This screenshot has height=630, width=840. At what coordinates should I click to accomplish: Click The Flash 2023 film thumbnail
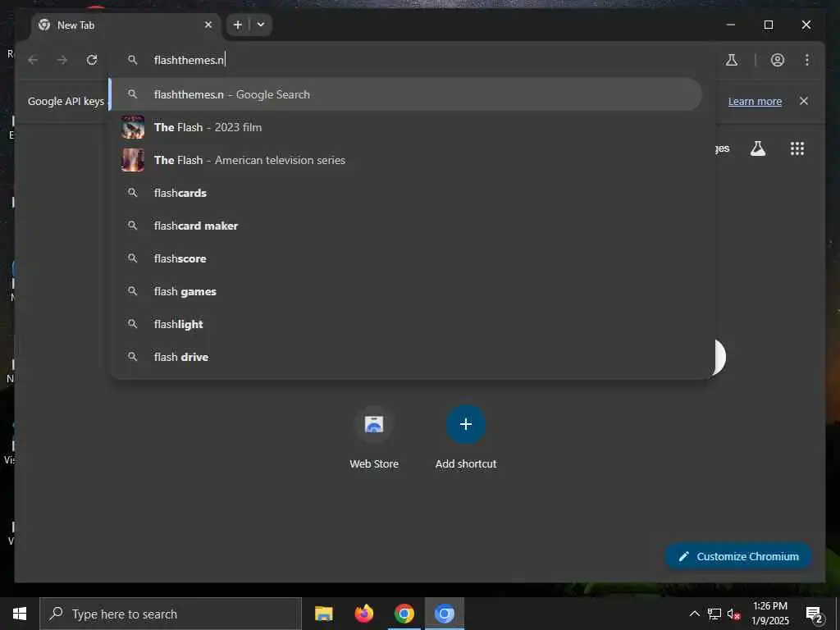click(x=133, y=127)
